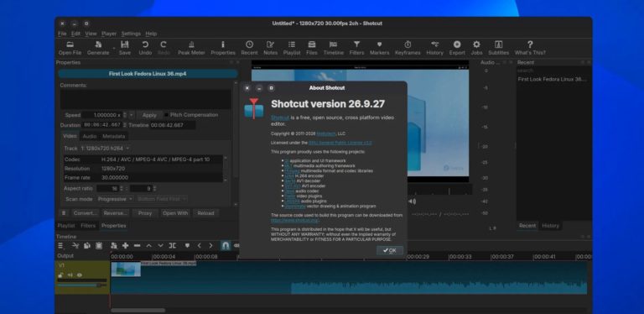The height and width of the screenshot is (314, 644).
Task: Click the timeline Copy icon
Action: coord(87,245)
